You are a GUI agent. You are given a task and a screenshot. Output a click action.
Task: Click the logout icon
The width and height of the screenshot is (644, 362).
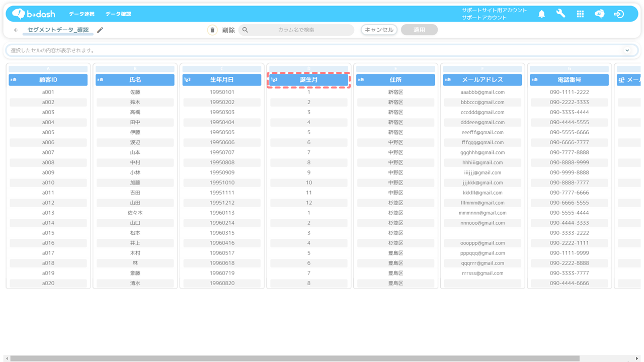coord(619,14)
